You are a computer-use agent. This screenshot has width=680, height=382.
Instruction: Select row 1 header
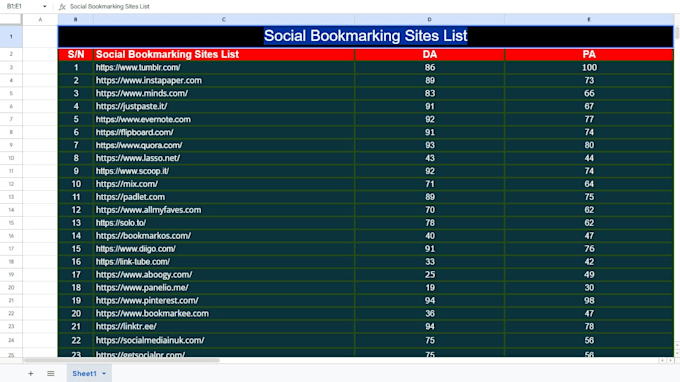click(11, 36)
